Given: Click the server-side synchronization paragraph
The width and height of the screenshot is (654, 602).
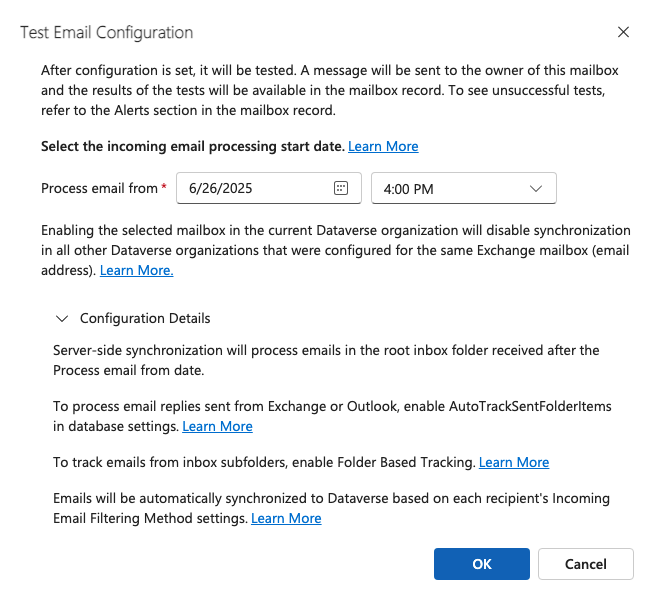Looking at the screenshot, I should coord(326,359).
